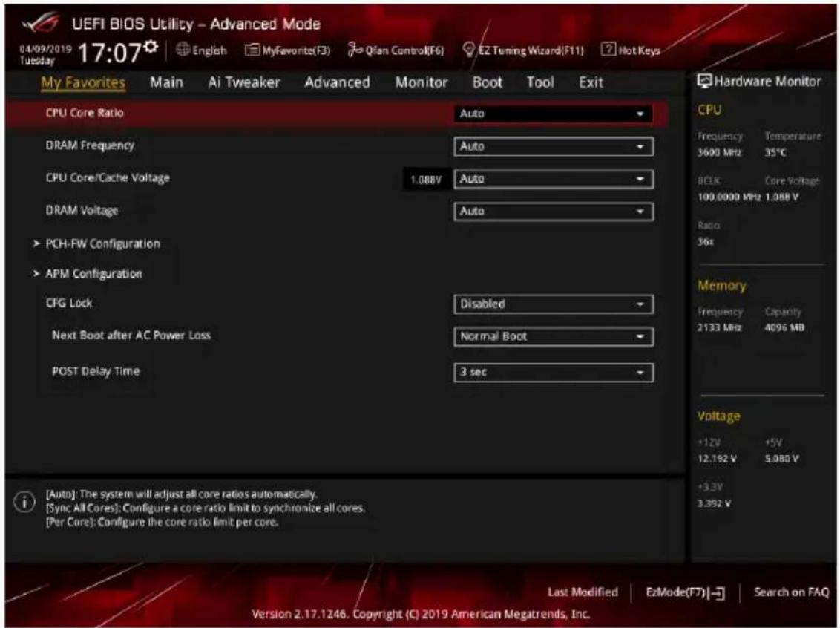Open Hot Keys help
Image resolution: width=840 pixels, height=628 pixels.
click(x=631, y=50)
